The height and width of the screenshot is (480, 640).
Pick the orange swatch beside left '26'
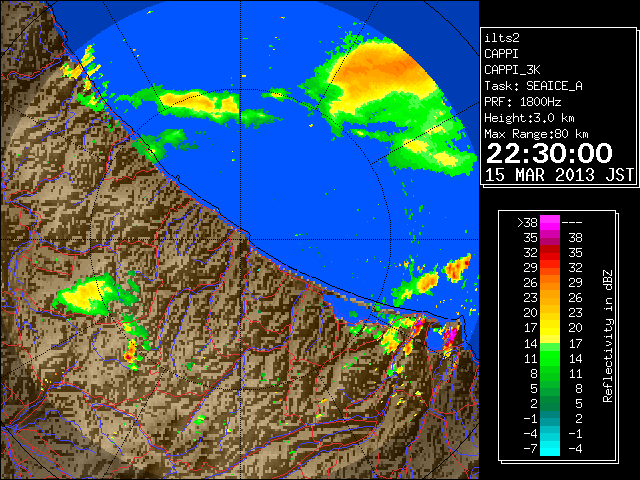pos(550,283)
